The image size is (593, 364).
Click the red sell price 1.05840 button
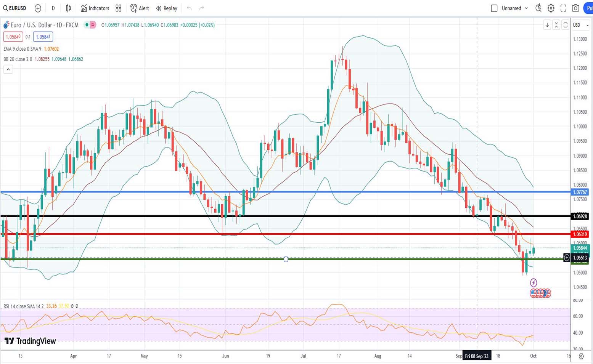coord(13,37)
